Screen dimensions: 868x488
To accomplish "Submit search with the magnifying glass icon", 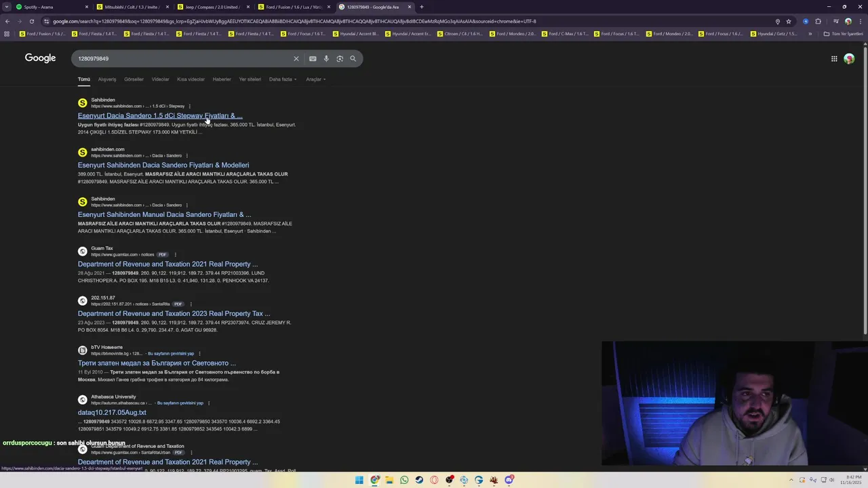I will pos(353,59).
